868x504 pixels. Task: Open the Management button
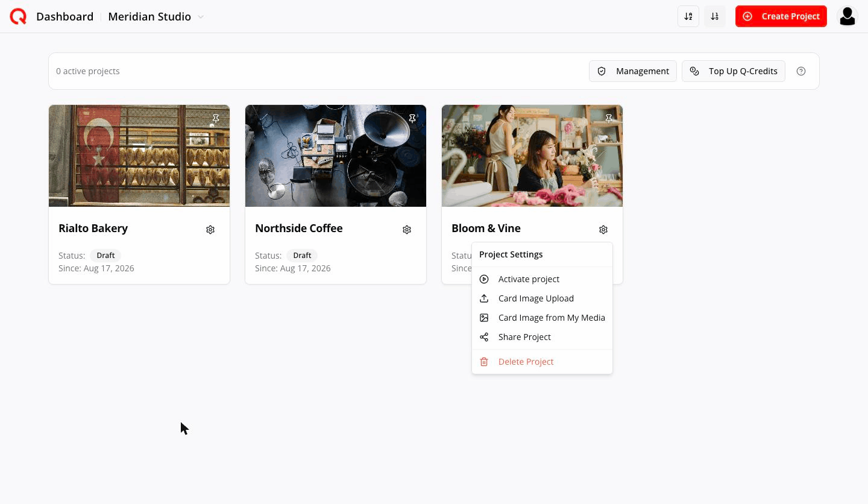tap(633, 71)
